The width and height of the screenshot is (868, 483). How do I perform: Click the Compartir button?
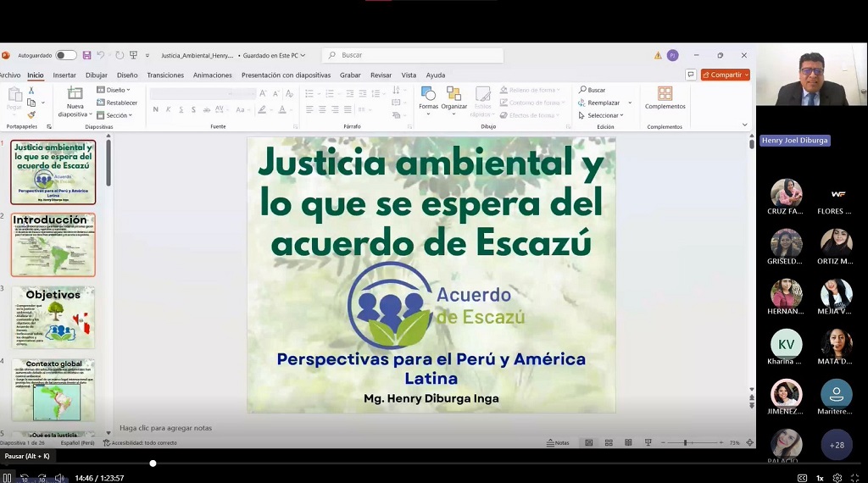[x=725, y=75]
